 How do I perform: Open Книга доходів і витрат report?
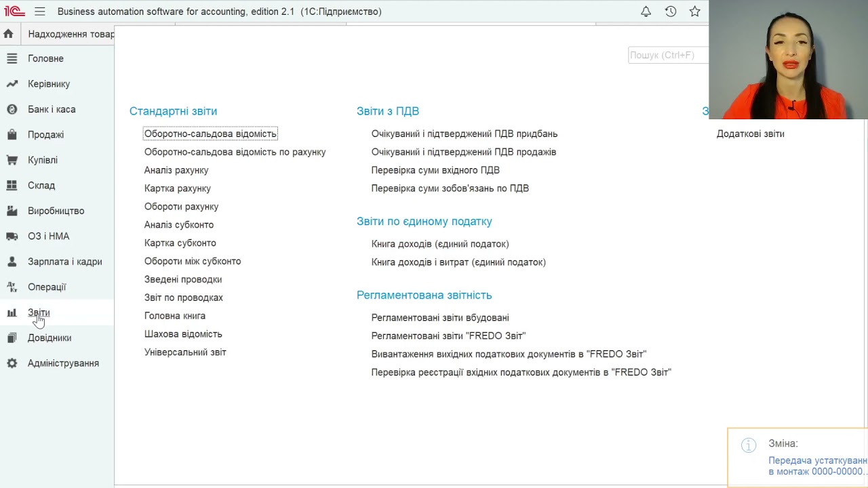point(458,262)
